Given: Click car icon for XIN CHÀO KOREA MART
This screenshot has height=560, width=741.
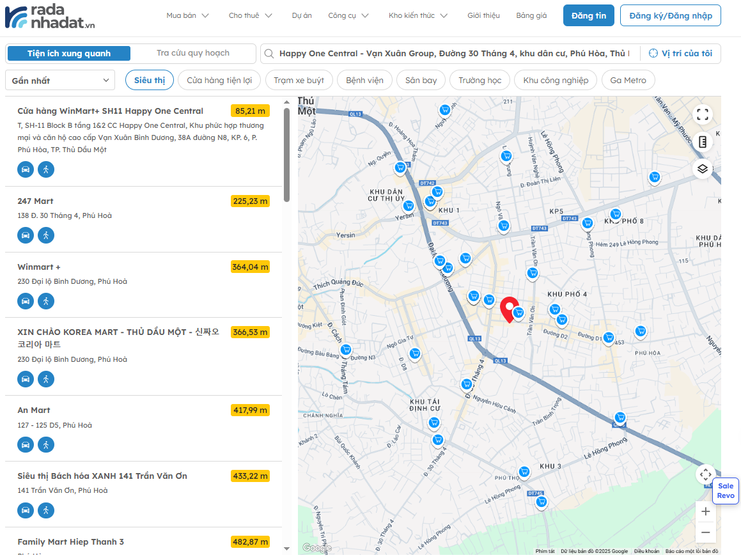Looking at the screenshot, I should tap(26, 378).
